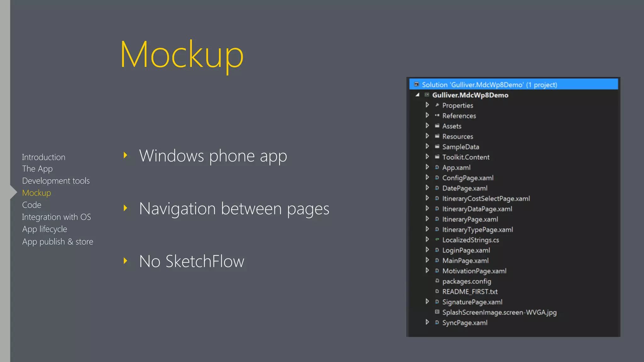Click the C# file icon beside LocalizedStrings.cs
The width and height of the screenshot is (644, 362).
point(437,239)
